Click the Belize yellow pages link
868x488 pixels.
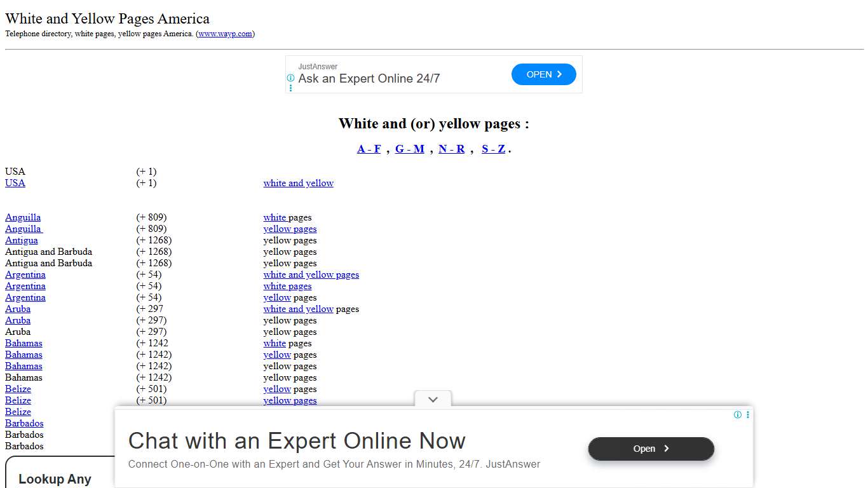coord(277,389)
